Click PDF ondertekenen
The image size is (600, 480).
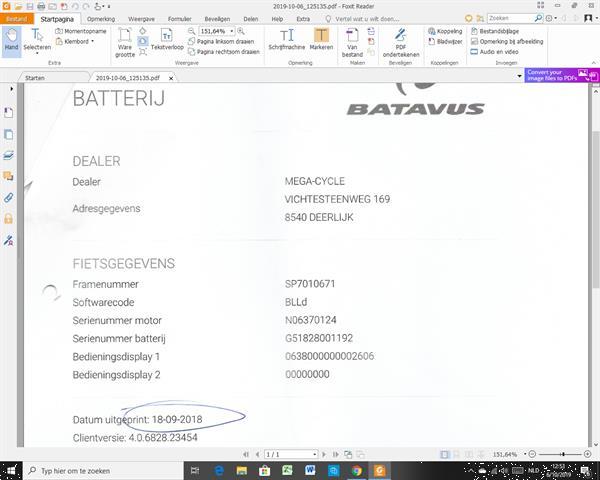coord(401,42)
